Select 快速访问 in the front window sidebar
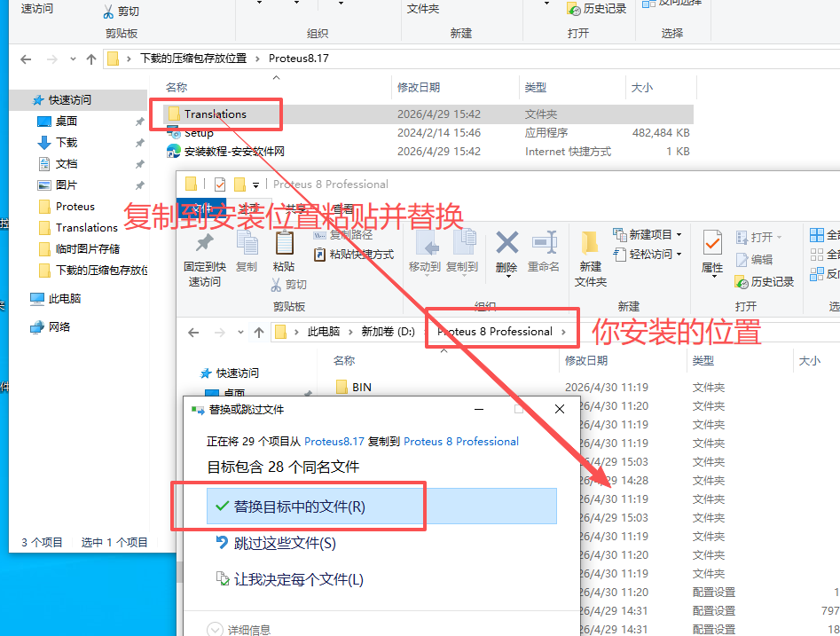The height and width of the screenshot is (636, 840). pos(238,373)
